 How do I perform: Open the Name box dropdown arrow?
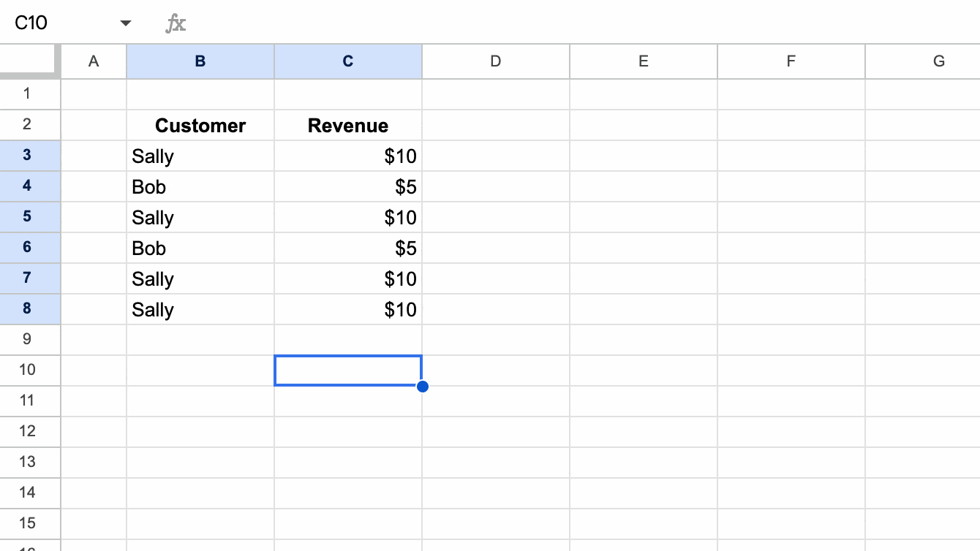click(126, 23)
